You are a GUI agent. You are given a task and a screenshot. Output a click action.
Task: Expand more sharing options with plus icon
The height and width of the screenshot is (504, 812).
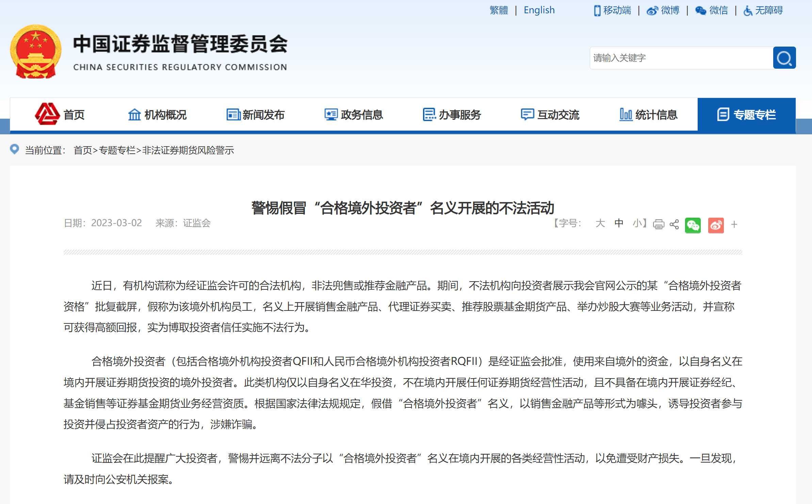click(734, 224)
